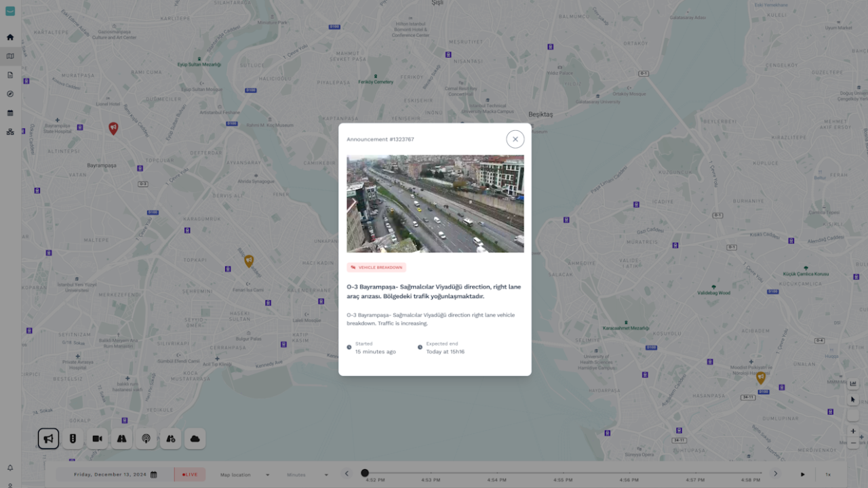868x488 pixels.
Task: Click the cloud weather layer icon
Action: click(195, 439)
